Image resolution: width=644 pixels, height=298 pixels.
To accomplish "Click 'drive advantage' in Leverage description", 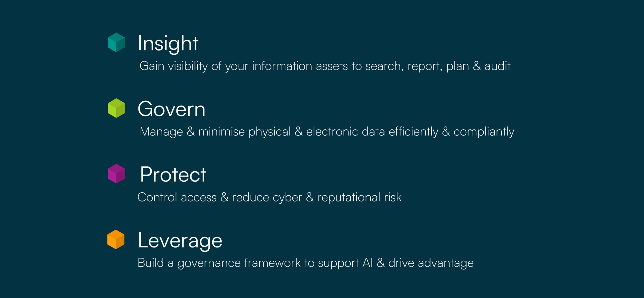I will point(431,263).
